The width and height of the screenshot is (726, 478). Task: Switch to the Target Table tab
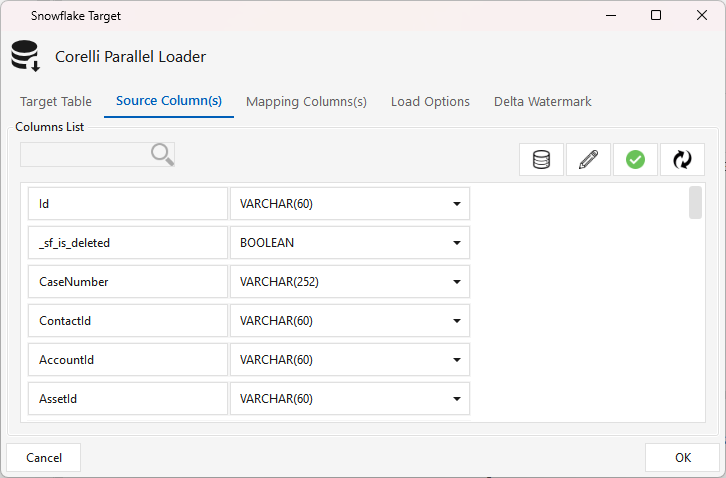click(x=56, y=101)
